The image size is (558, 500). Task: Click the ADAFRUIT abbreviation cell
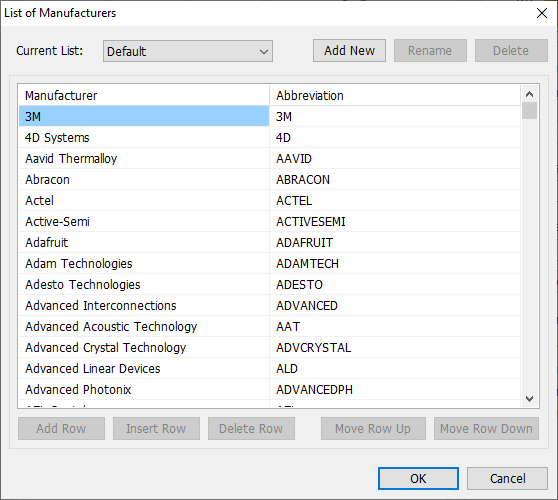(395, 242)
